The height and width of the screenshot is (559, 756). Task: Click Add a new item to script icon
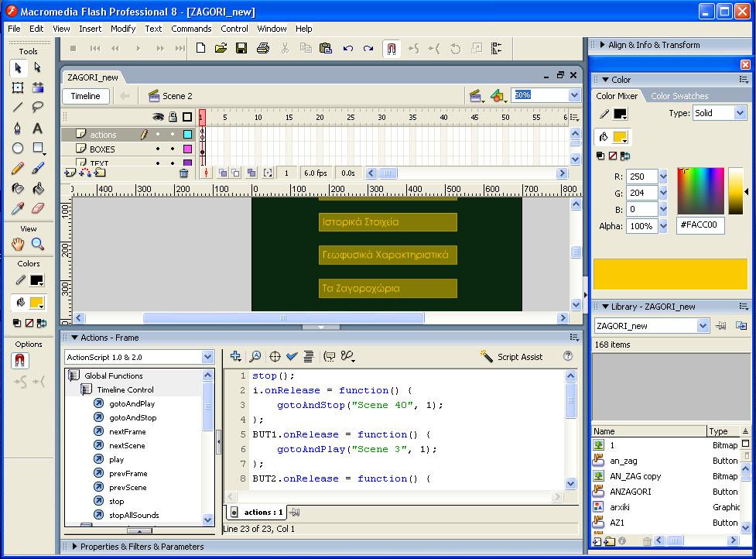pyautogui.click(x=235, y=356)
